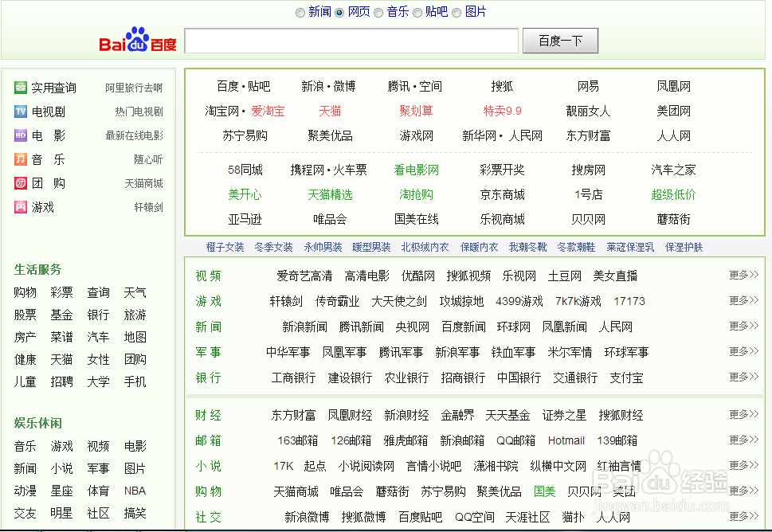Open the 热门电视剧 sidebar link
The width and height of the screenshot is (772, 532).
coord(139,111)
